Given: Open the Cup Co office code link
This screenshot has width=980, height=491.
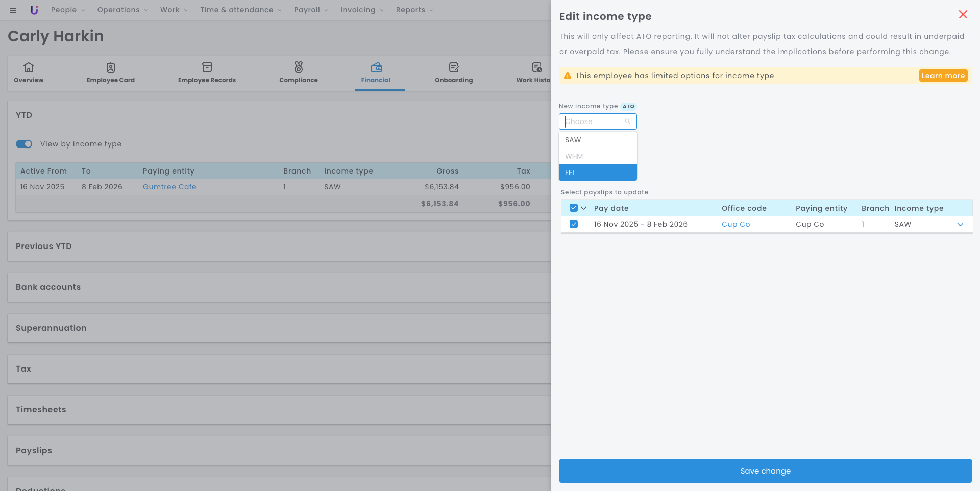Looking at the screenshot, I should (x=736, y=224).
